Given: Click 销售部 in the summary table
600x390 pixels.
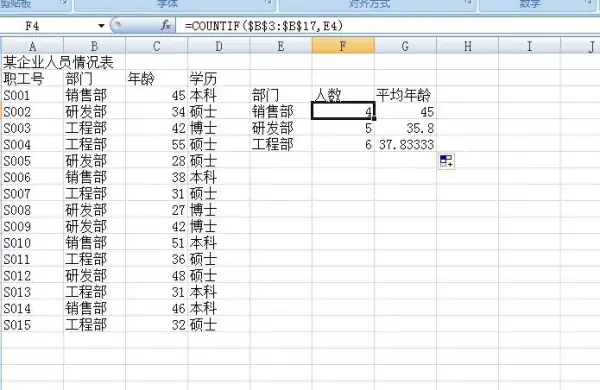Looking at the screenshot, I should (x=281, y=111).
